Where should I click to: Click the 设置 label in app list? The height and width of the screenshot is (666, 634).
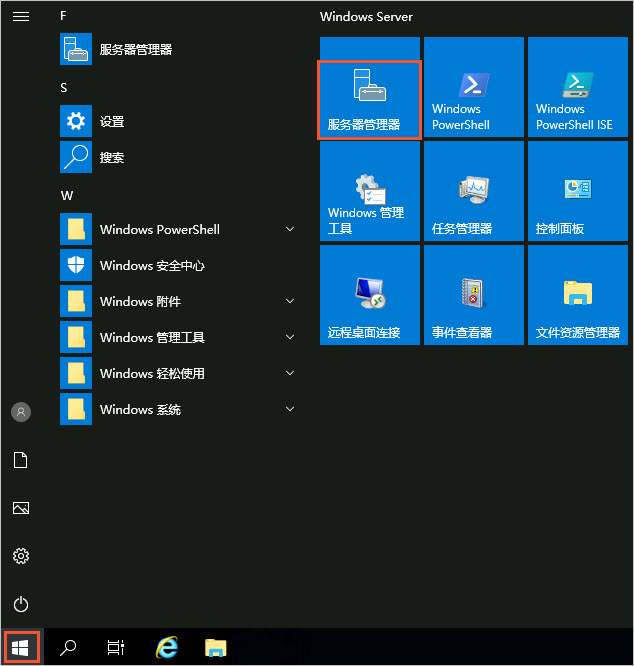112,121
